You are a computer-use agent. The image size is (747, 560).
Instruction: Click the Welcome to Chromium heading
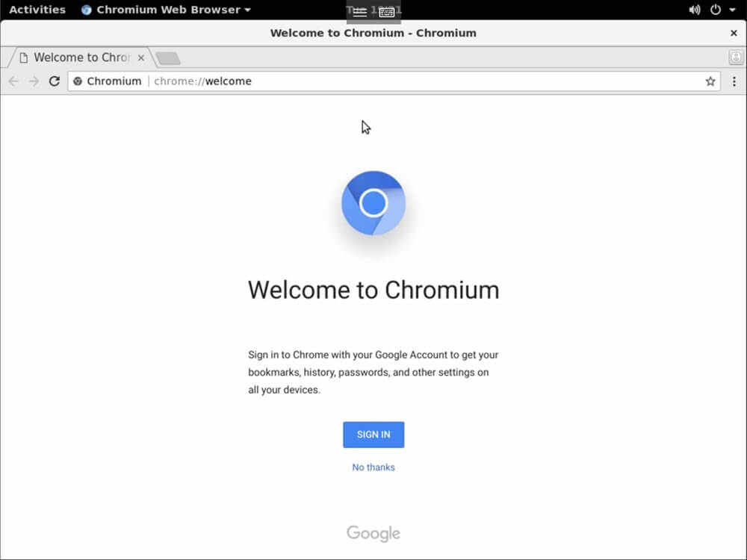point(373,290)
